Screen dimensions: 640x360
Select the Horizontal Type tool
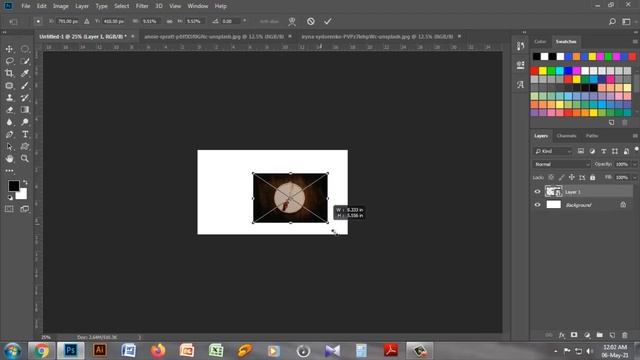coord(24,134)
